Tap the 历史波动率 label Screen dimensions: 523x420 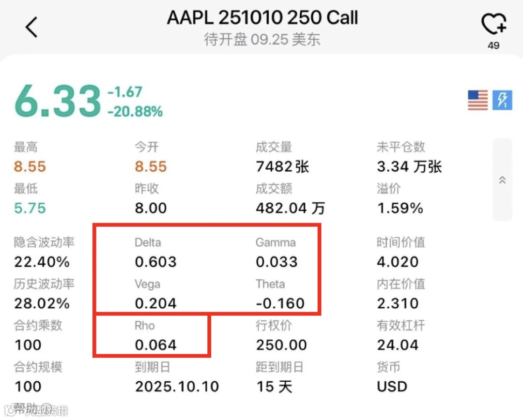[44, 284]
